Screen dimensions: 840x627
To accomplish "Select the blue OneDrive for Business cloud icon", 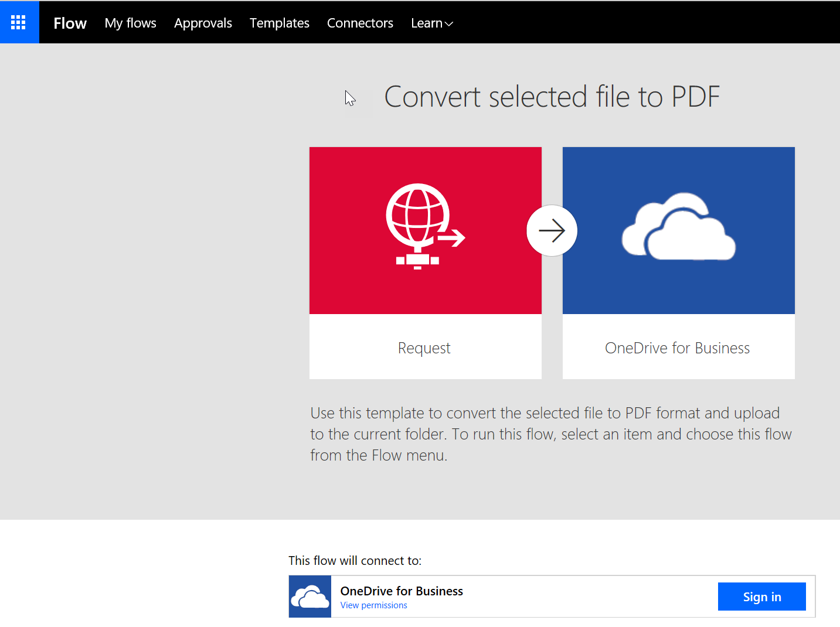I will (x=678, y=229).
